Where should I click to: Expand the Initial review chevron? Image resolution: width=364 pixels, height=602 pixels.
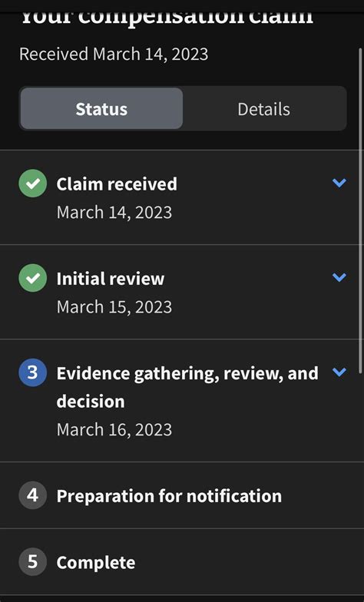point(339,277)
